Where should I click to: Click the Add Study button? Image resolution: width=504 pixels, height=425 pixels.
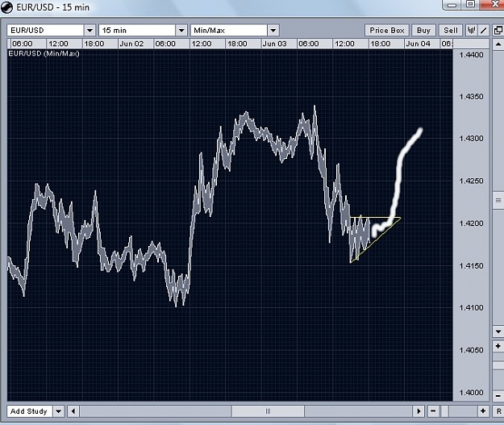point(29,411)
